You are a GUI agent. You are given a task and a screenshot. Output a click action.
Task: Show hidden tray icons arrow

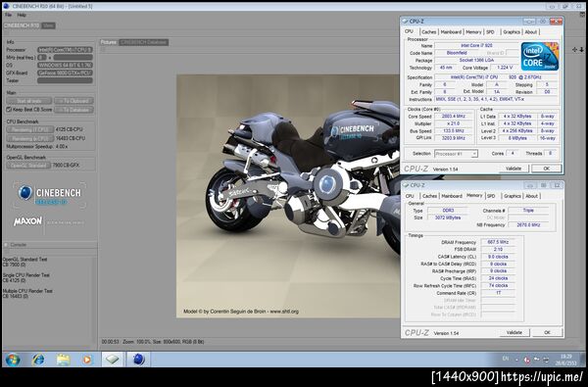(516, 360)
